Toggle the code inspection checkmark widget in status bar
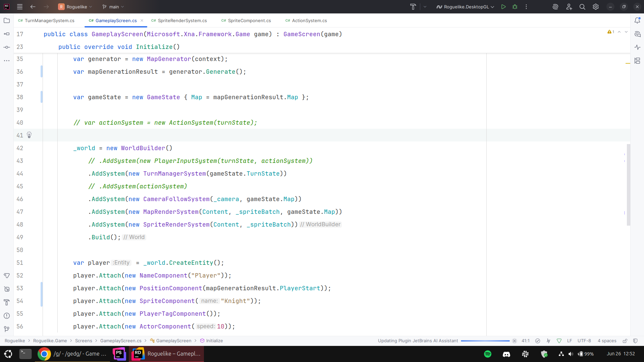The height and width of the screenshot is (362, 644). pyautogui.click(x=538, y=341)
